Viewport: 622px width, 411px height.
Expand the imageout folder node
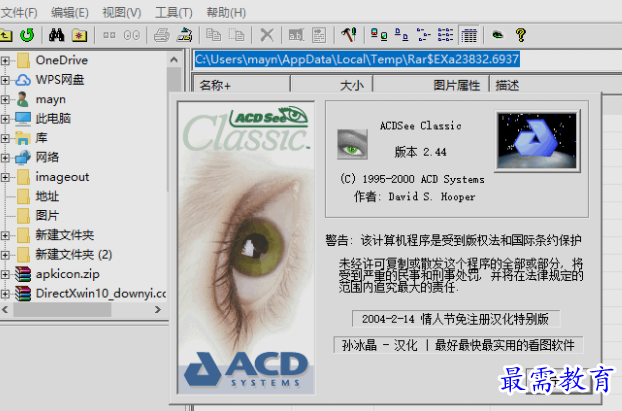[x=5, y=177]
